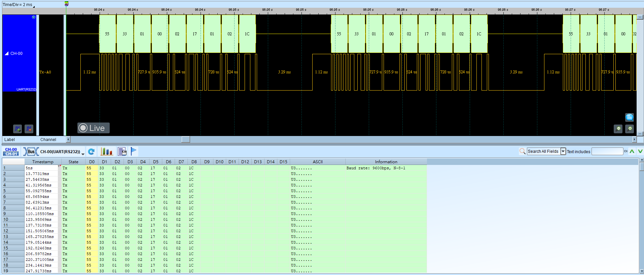Click the CH-00 channel settings gear icon
Image resolution: width=644 pixels, height=275 pixels.
pyautogui.click(x=34, y=17)
